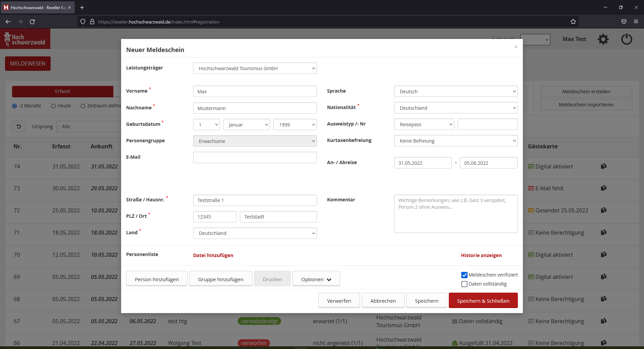Open the Leistungsträger dropdown
The width and height of the screenshot is (644, 349).
click(x=255, y=68)
